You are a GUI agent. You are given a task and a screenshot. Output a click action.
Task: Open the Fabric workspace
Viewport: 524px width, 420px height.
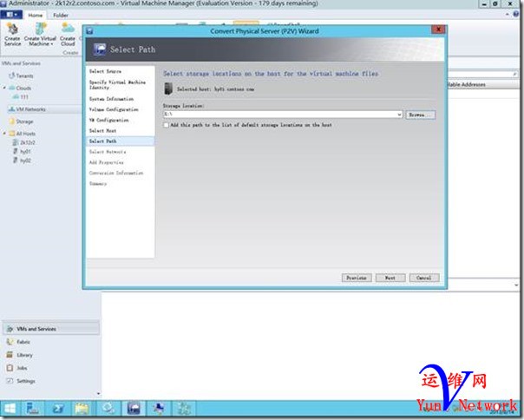tap(23, 342)
